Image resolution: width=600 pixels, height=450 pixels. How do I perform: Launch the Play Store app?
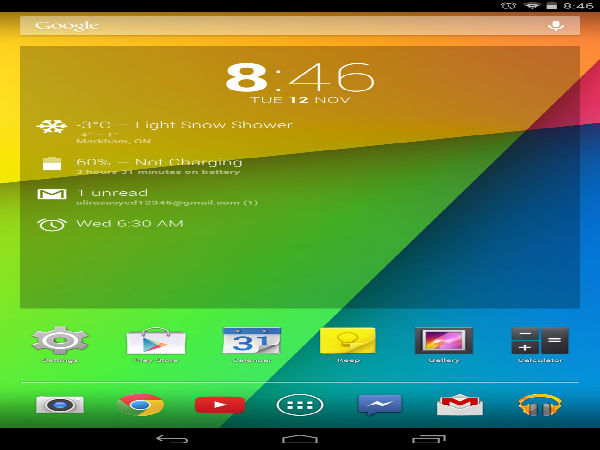coord(155,342)
